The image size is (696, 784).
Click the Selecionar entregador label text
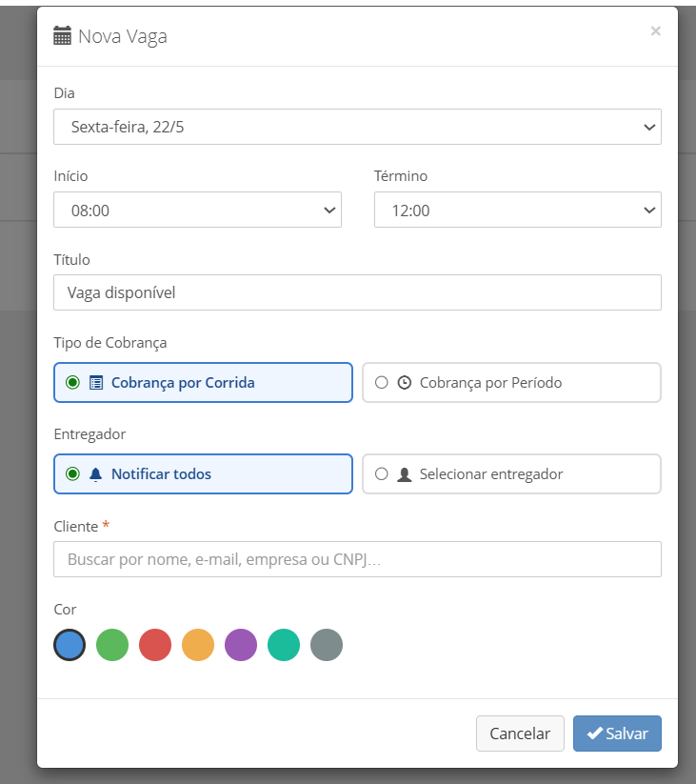coord(491,474)
